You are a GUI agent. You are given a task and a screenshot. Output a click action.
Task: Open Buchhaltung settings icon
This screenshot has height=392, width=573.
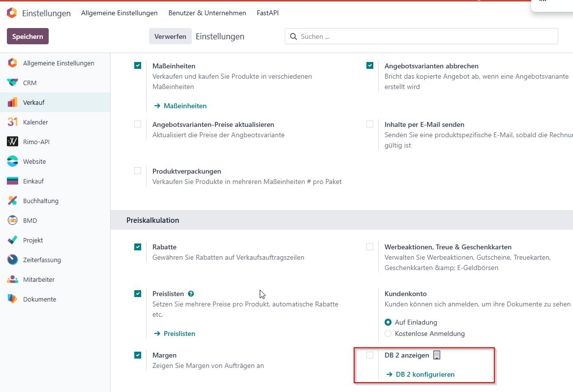click(x=12, y=201)
